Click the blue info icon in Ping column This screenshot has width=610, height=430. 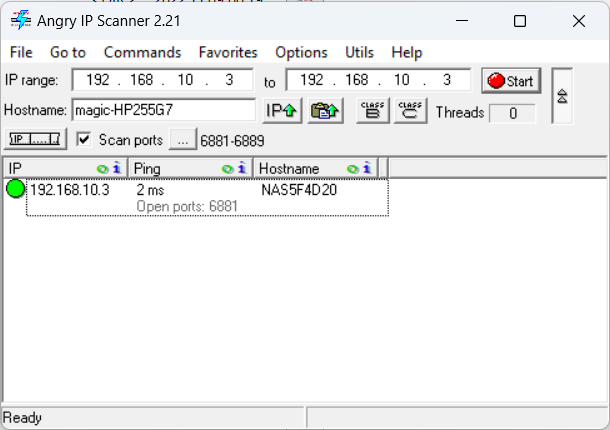(x=242, y=168)
